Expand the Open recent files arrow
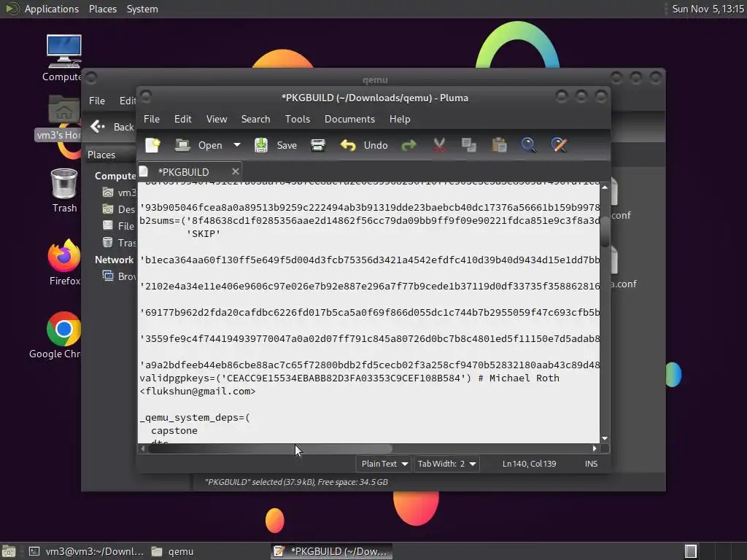747x560 pixels. (x=237, y=145)
